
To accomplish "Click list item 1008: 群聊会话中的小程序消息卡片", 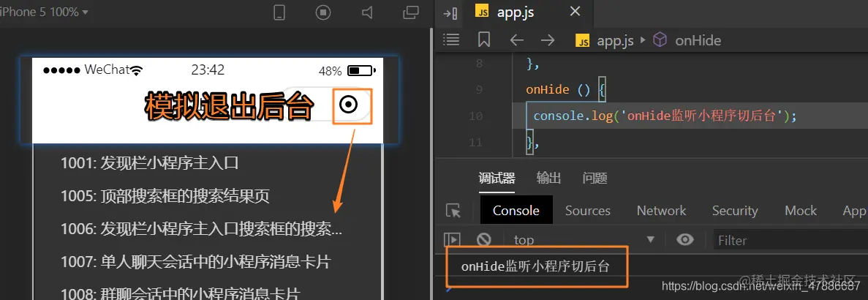I will point(181,293).
